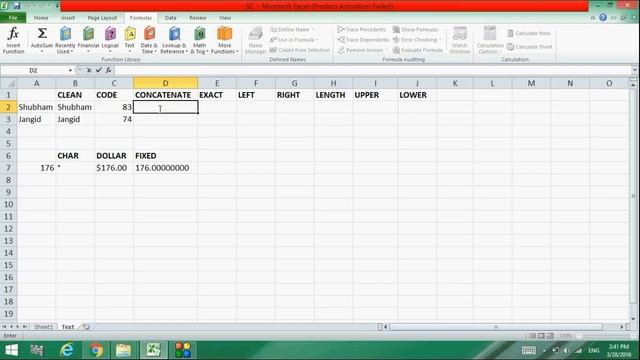Switch to the View tab

coord(225,18)
